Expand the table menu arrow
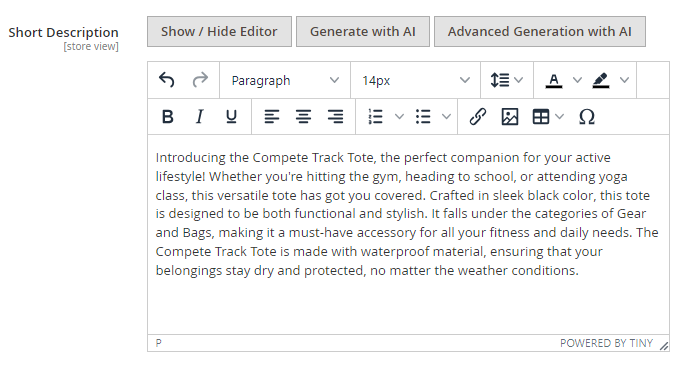The height and width of the screenshot is (369, 685). tap(560, 117)
